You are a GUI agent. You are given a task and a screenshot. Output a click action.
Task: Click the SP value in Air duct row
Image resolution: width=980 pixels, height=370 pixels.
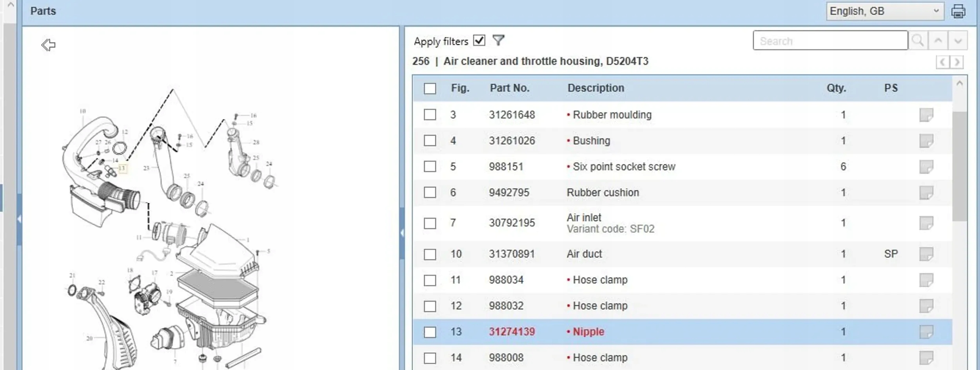pyautogui.click(x=891, y=254)
